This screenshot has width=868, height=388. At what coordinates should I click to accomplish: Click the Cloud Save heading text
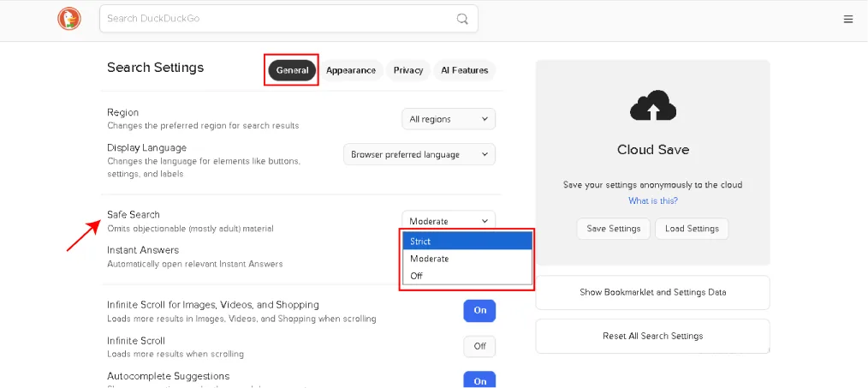(653, 150)
